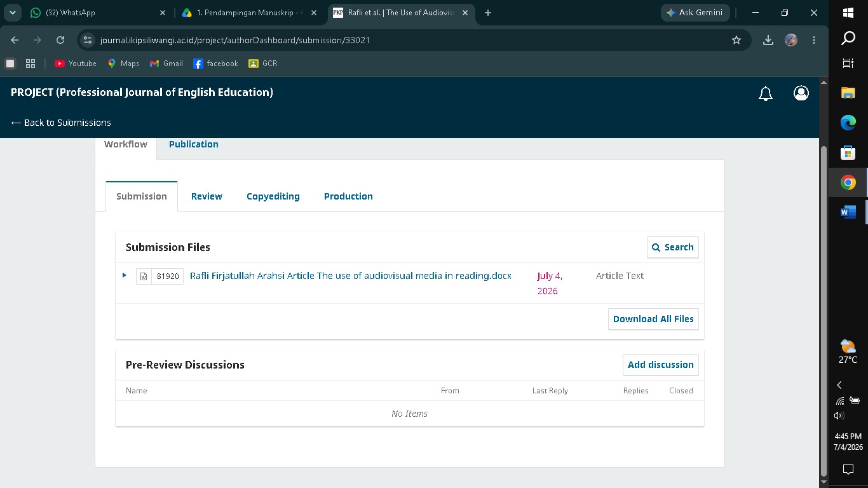Show hidden tray icons chevron

point(839,385)
